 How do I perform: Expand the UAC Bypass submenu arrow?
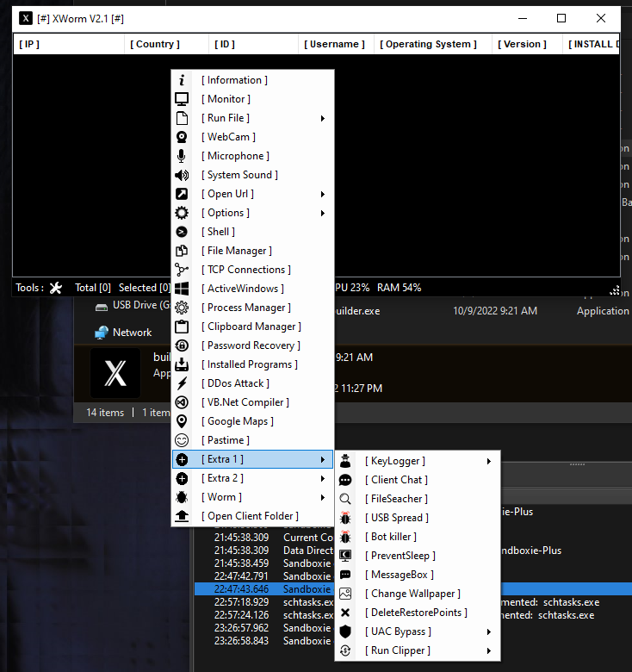pyautogui.click(x=488, y=632)
